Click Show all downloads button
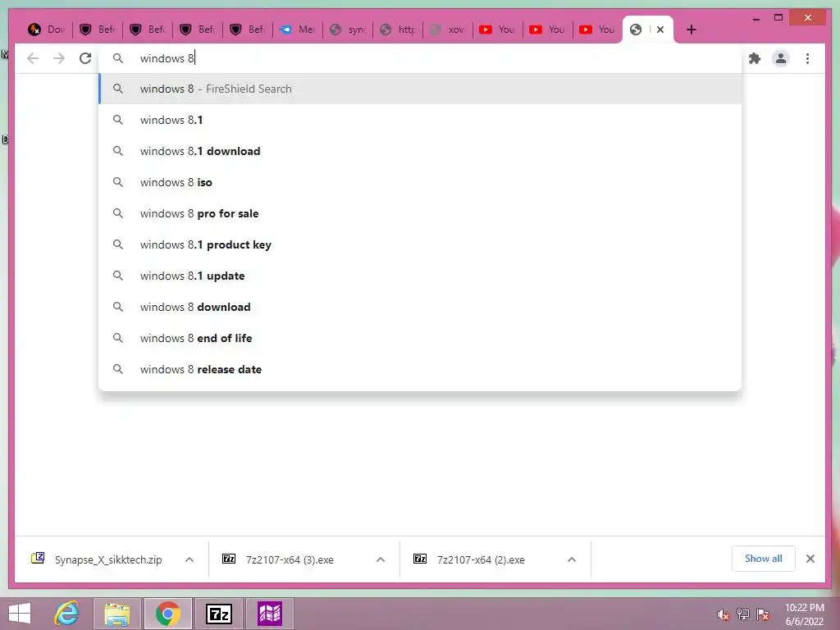 [764, 559]
